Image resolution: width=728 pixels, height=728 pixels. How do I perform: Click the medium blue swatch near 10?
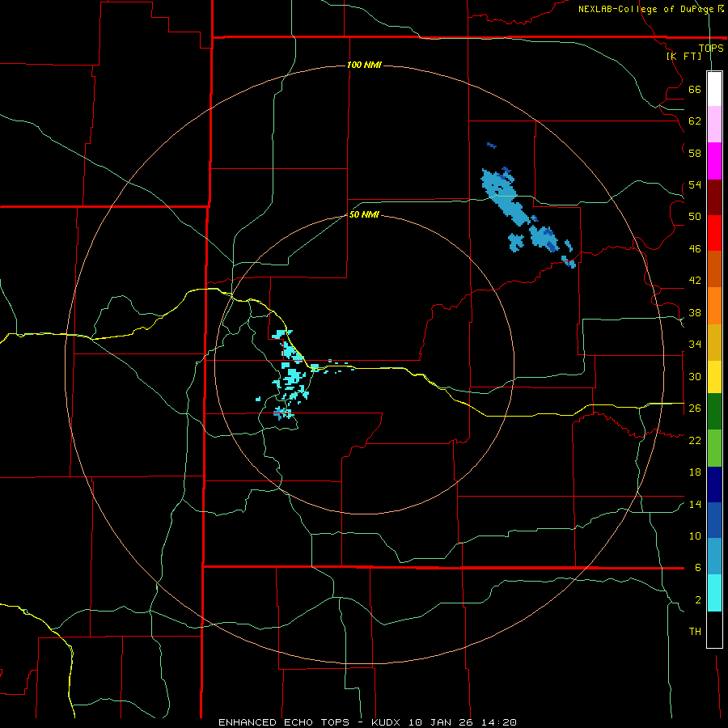(714, 520)
